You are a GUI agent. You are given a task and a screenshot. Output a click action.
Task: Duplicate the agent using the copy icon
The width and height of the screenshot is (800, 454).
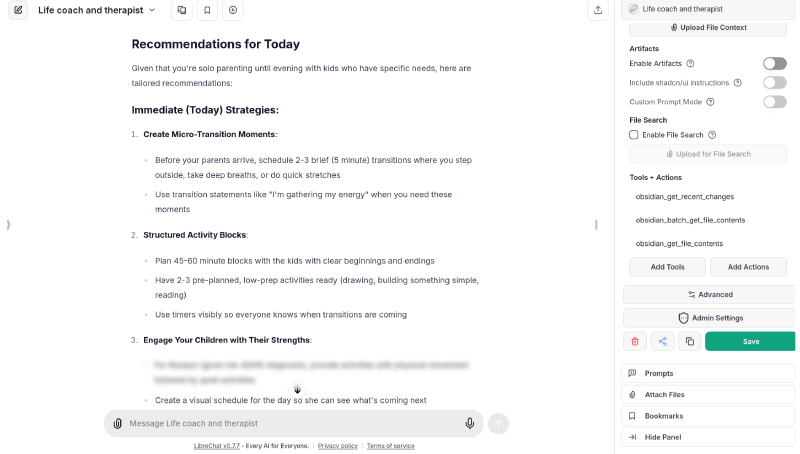(x=689, y=341)
